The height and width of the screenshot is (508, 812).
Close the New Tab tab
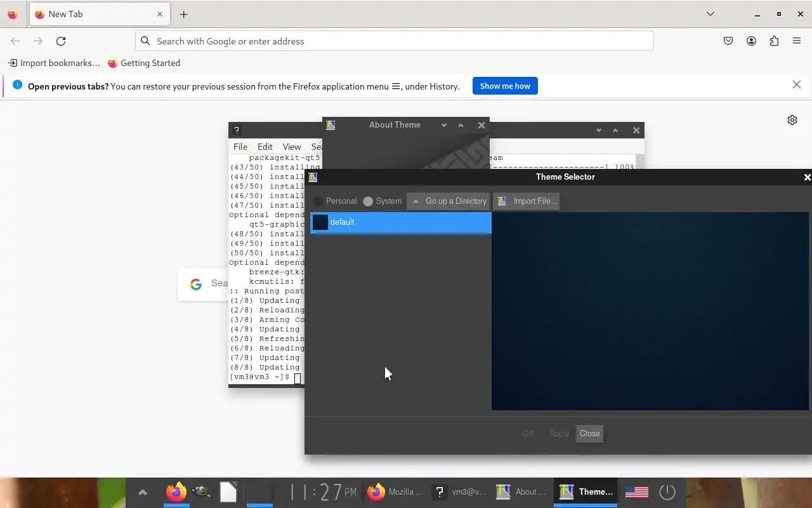160,14
